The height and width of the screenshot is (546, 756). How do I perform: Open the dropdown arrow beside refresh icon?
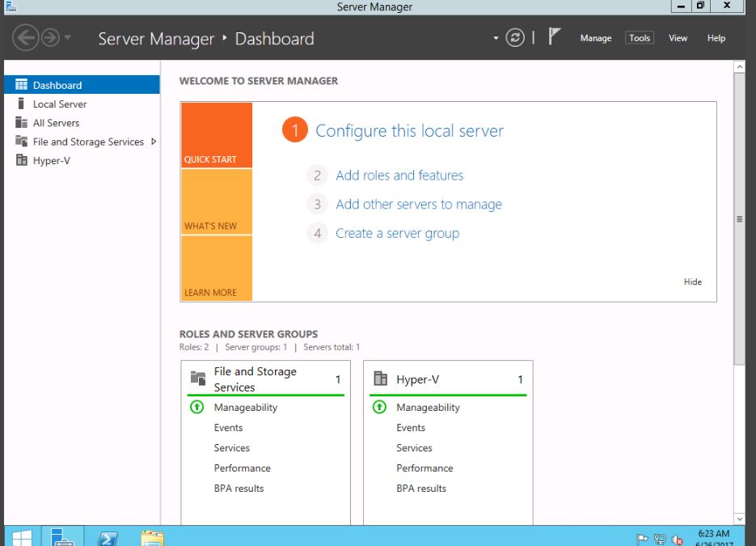tap(496, 38)
